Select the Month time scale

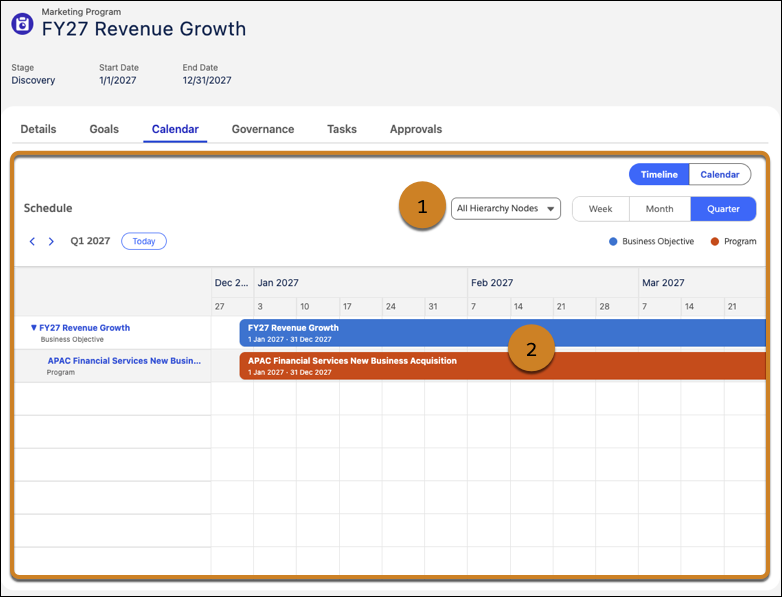pos(659,209)
